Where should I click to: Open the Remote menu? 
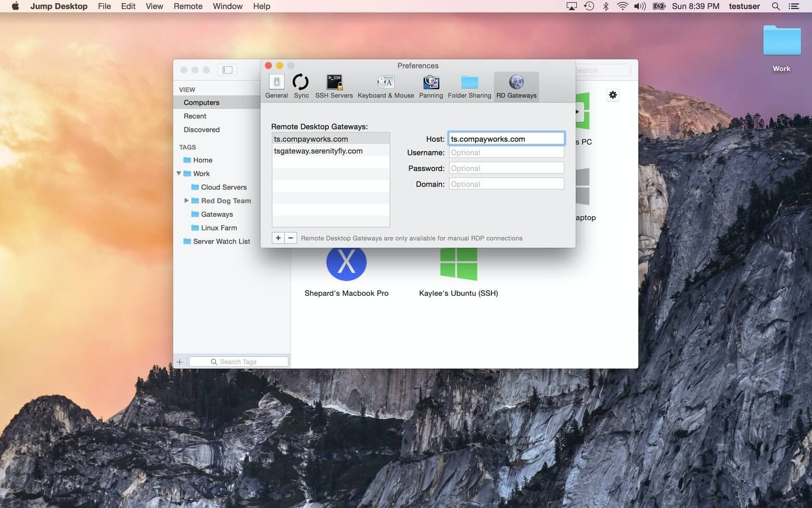[x=187, y=6]
